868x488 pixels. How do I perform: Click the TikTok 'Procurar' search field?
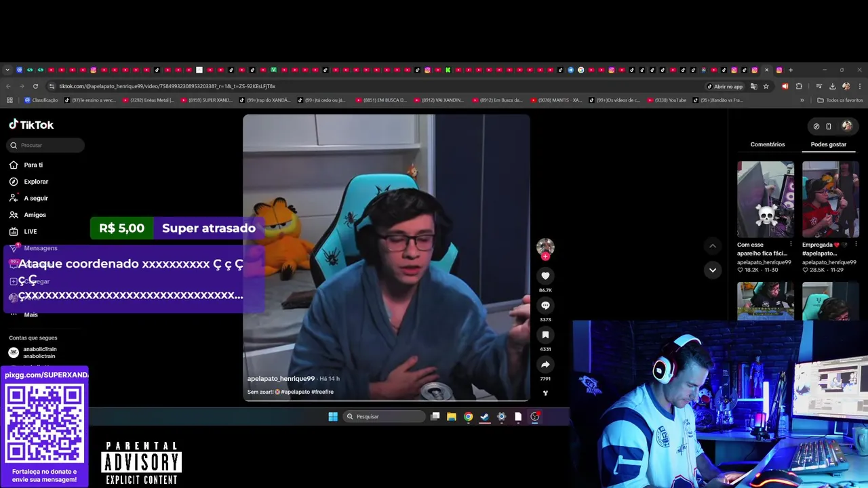(46, 145)
